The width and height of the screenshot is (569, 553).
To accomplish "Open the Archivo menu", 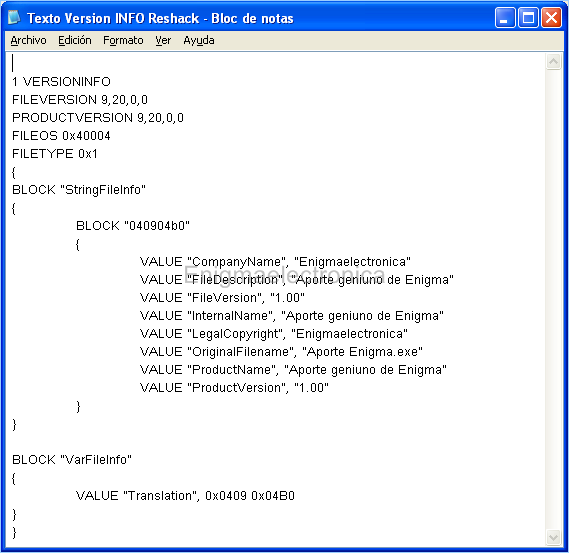I will [x=28, y=40].
